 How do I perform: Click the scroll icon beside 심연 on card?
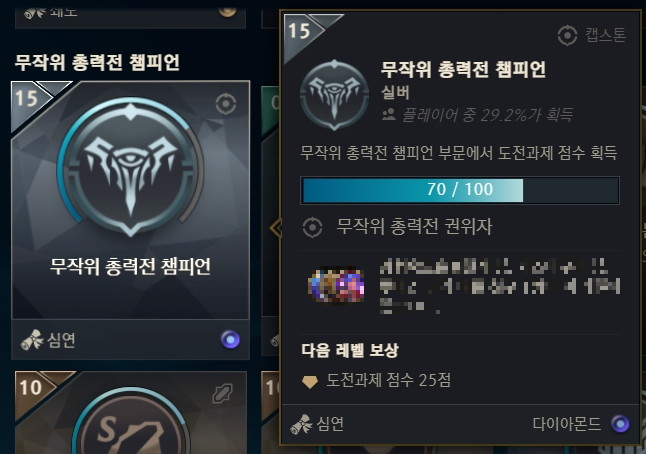click(32, 340)
